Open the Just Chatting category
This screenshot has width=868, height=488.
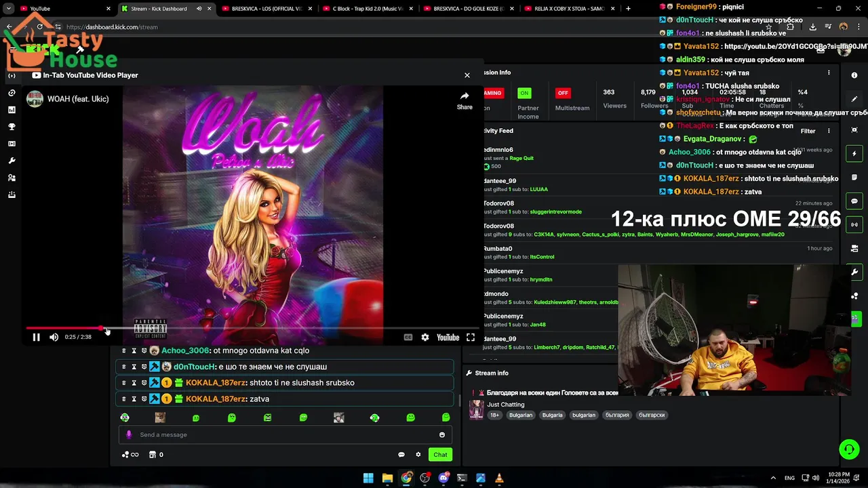point(506,405)
